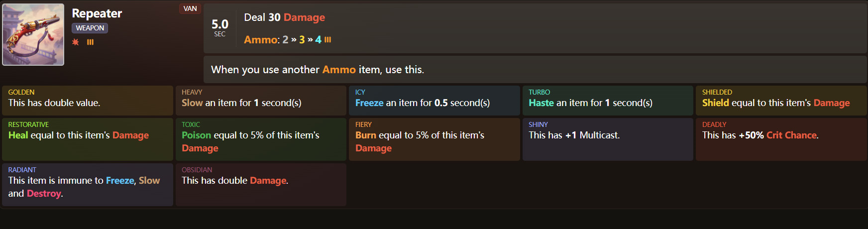Pick the Turbo enchantment card
The image size is (868, 229).
pyautogui.click(x=608, y=101)
